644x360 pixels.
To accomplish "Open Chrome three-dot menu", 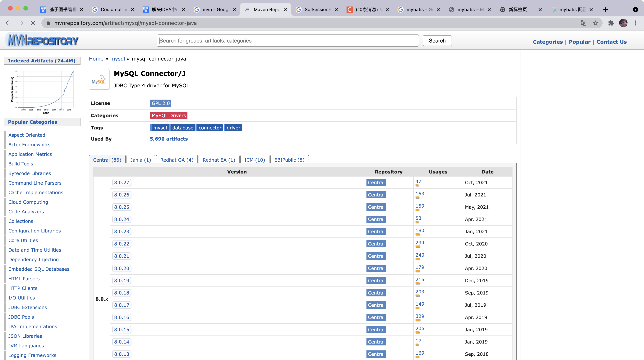I will pyautogui.click(x=636, y=23).
